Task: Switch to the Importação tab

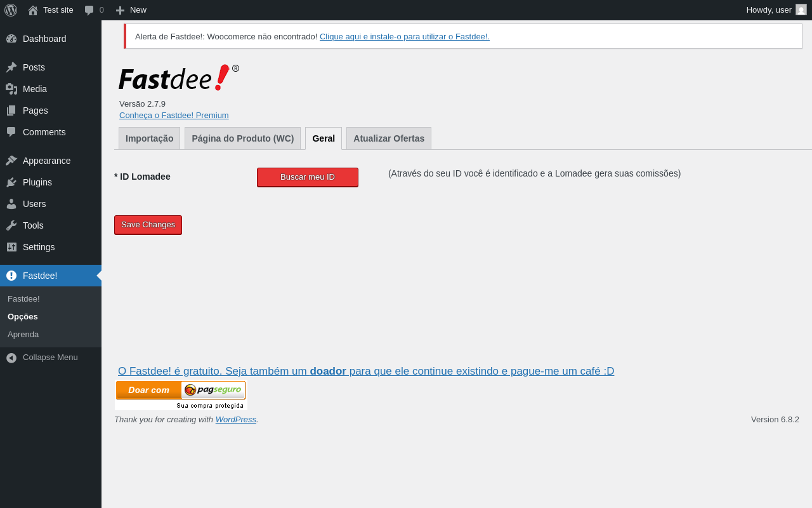Action: (149, 138)
